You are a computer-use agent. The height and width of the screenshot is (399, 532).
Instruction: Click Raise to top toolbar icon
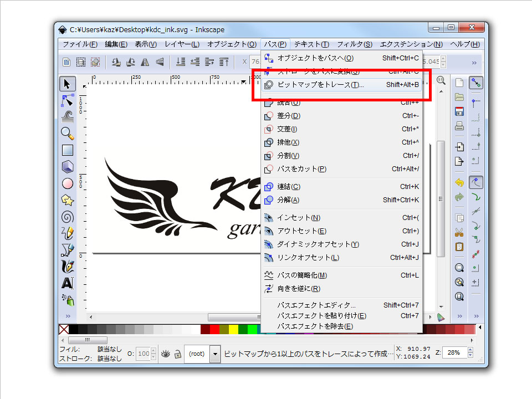pyautogui.click(x=224, y=62)
